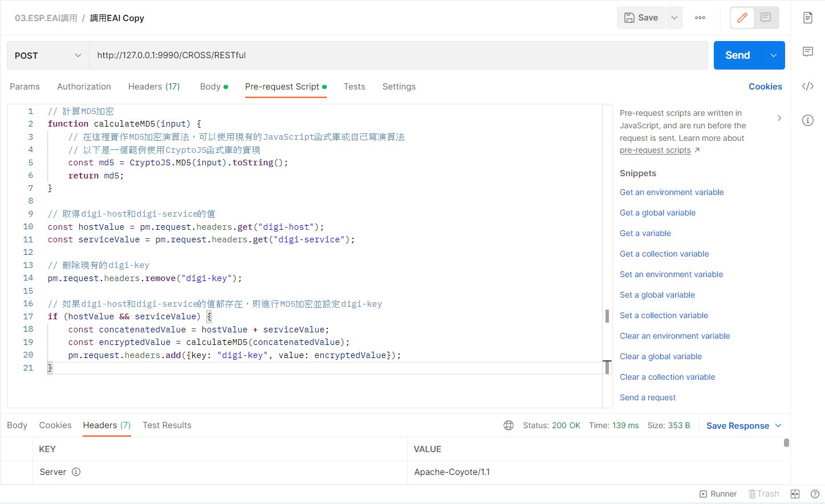This screenshot has width=825, height=504.
Task: Insert 'Clear an environment variable' snippet
Action: coord(674,336)
